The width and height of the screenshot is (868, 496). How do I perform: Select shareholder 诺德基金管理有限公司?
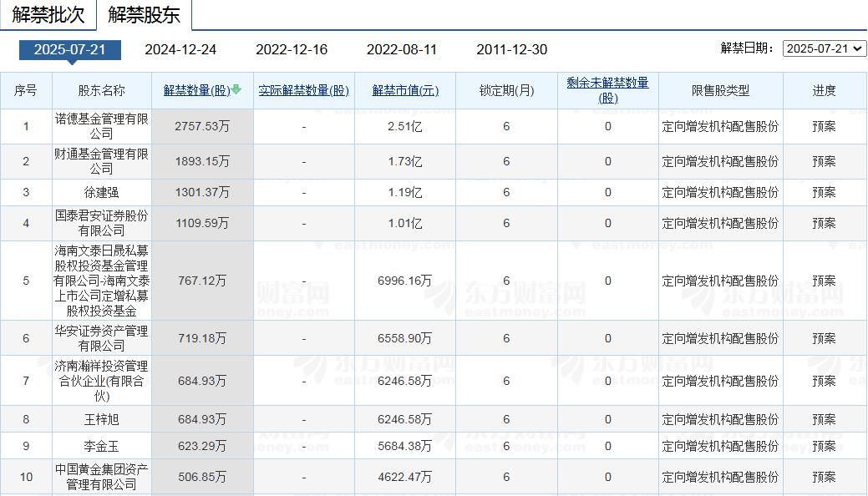102,126
